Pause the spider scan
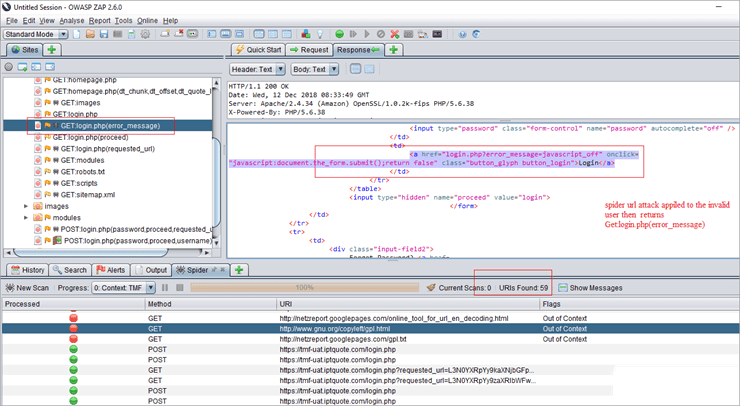 (166, 287)
